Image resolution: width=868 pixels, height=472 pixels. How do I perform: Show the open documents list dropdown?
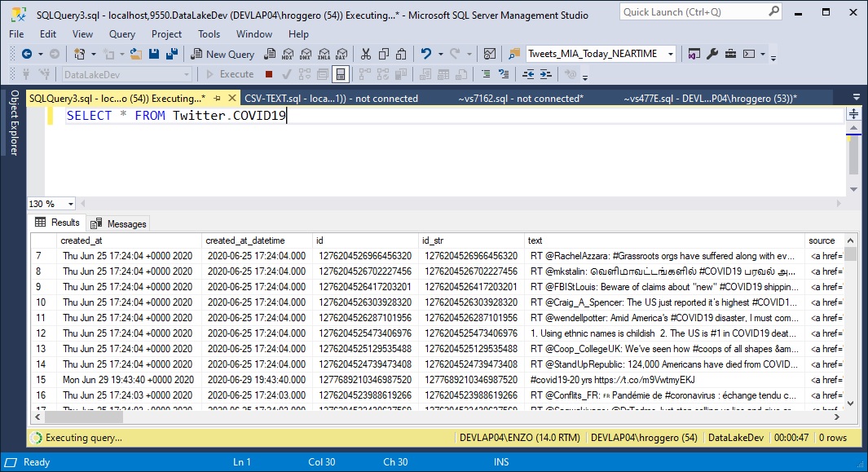tap(856, 98)
